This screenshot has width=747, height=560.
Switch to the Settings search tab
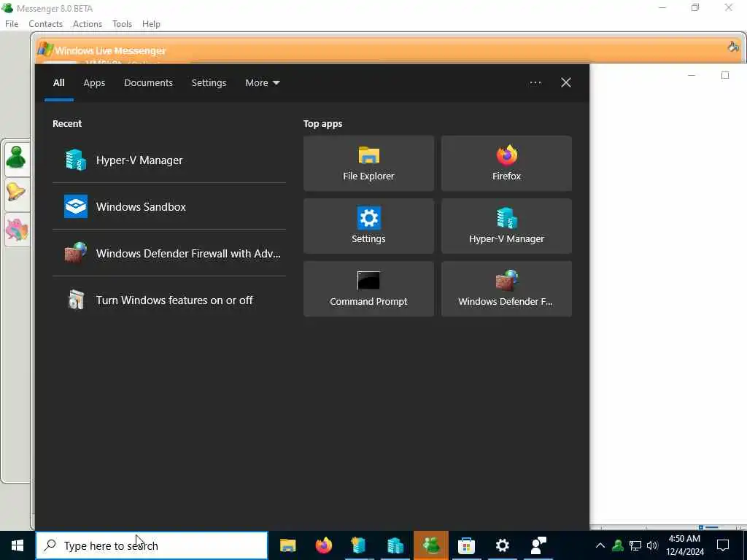tap(209, 83)
